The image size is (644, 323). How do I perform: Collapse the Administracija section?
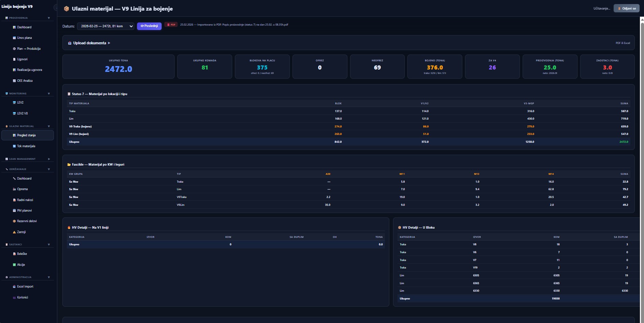tap(49, 277)
